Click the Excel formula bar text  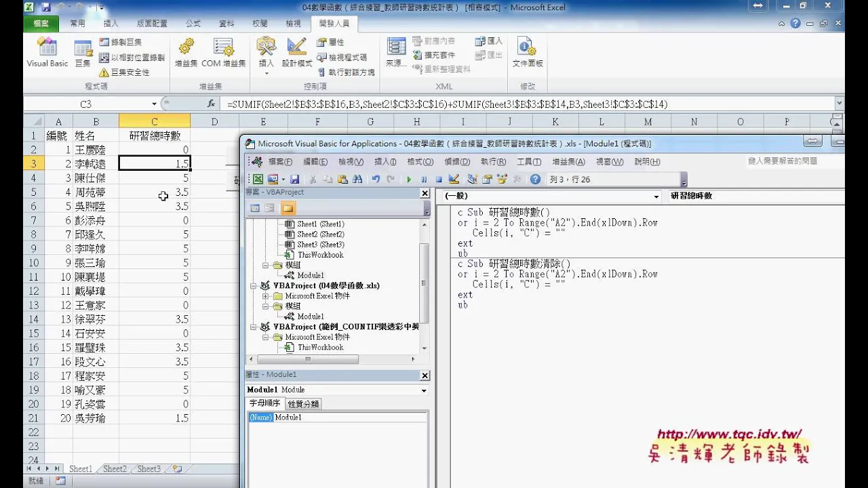pyautogui.click(x=448, y=104)
